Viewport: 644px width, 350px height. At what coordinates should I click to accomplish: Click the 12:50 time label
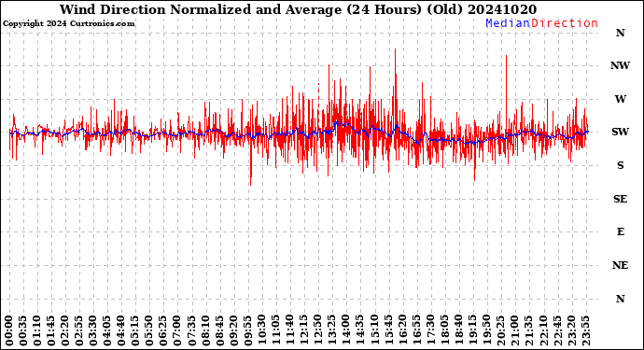(318, 330)
